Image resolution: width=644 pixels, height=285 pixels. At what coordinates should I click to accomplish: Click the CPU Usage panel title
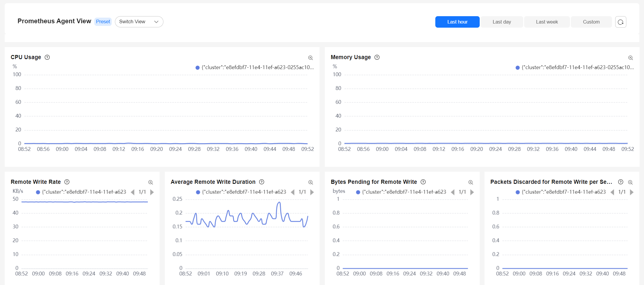pos(26,57)
